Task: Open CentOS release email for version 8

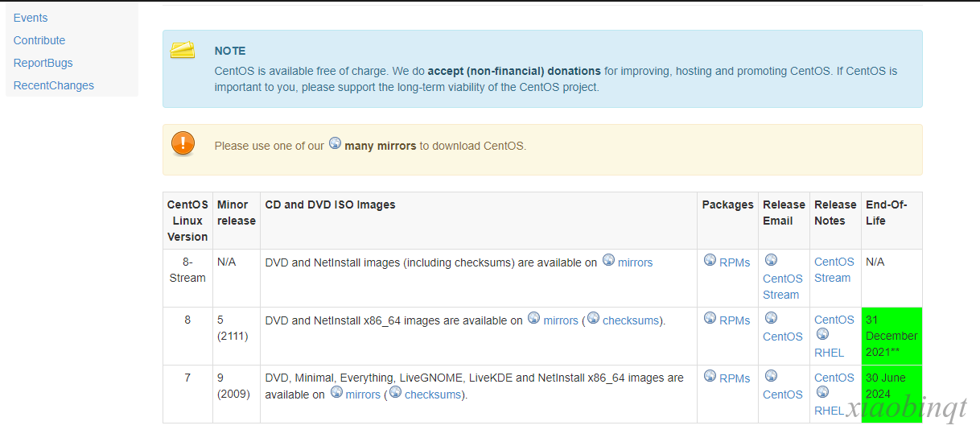Action: pyautogui.click(x=783, y=337)
